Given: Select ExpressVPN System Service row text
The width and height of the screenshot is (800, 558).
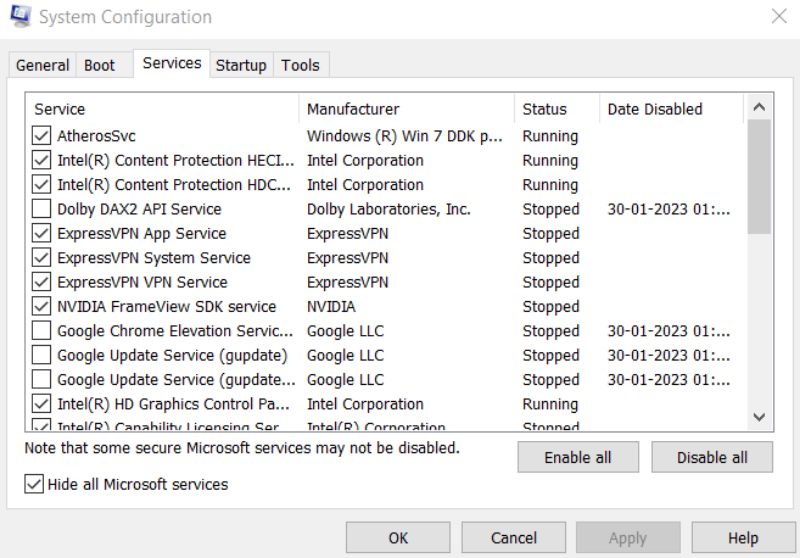Looking at the screenshot, I should [154, 258].
